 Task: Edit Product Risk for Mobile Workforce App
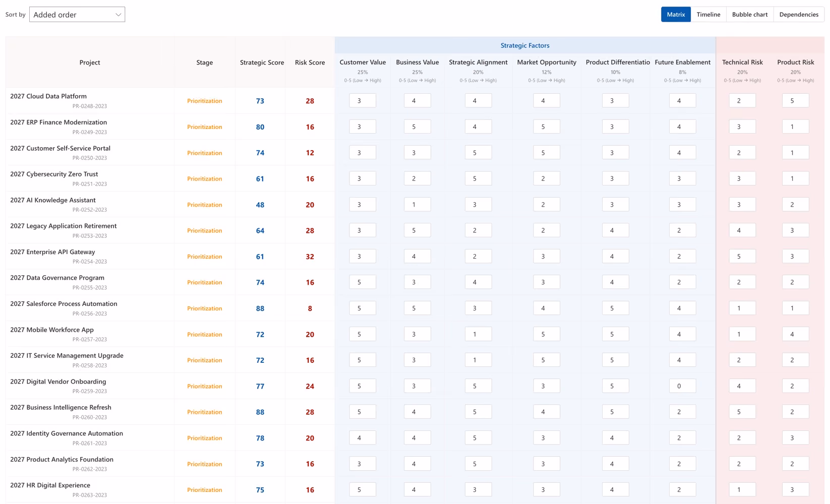(x=795, y=334)
